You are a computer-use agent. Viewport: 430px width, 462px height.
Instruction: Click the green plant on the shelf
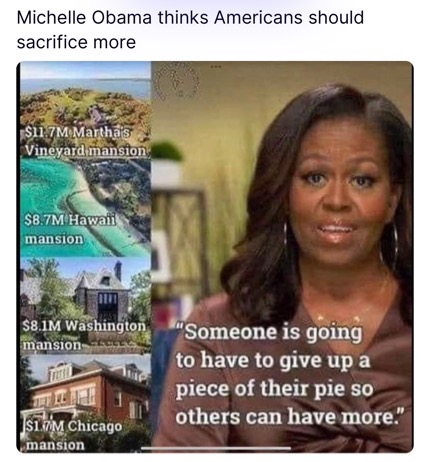(166, 151)
